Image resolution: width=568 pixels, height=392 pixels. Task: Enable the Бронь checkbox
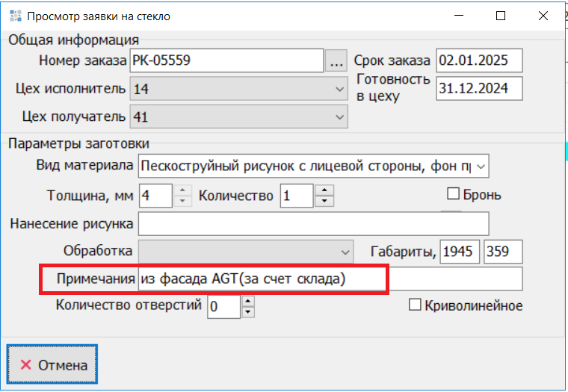click(452, 194)
